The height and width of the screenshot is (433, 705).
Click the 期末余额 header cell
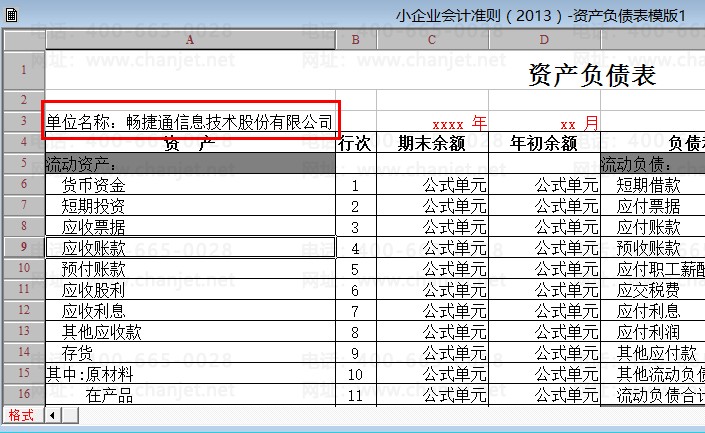click(x=433, y=143)
